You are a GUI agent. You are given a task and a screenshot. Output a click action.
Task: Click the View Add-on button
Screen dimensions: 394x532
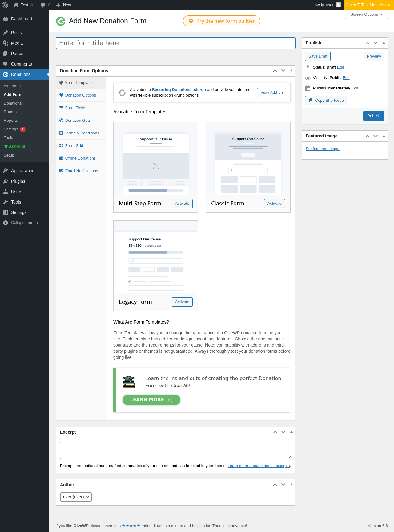point(271,93)
